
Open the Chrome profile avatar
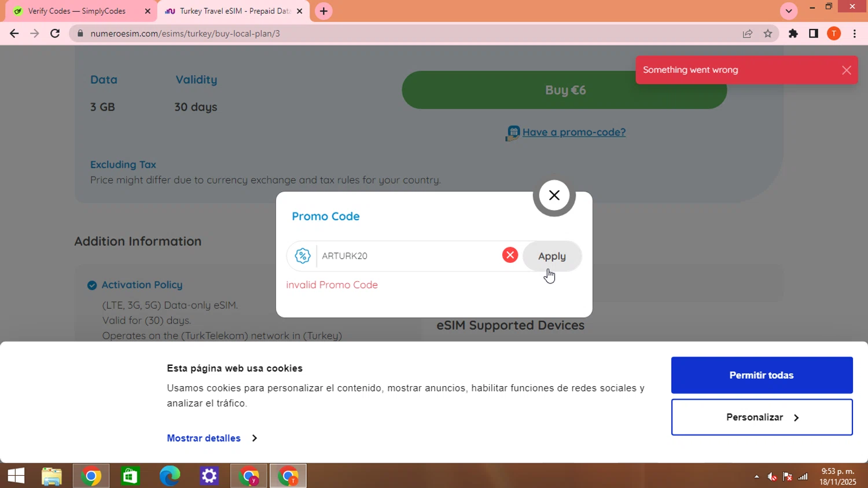(834, 34)
